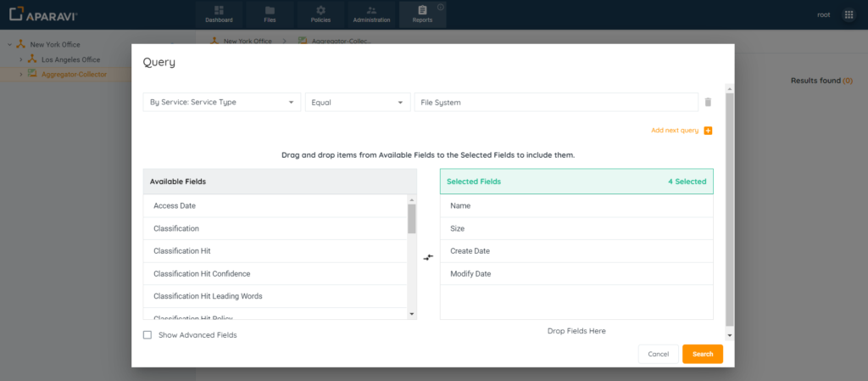Click the swap arrows between field lists
This screenshot has width=868, height=381.
[428, 257]
